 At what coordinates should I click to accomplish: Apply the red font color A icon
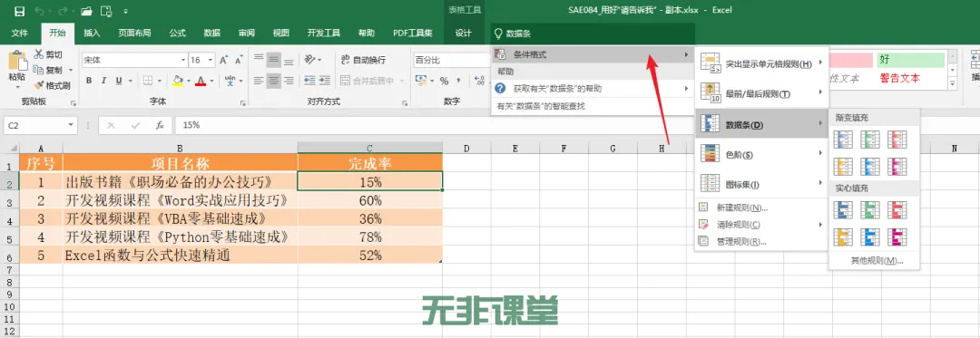[x=200, y=81]
